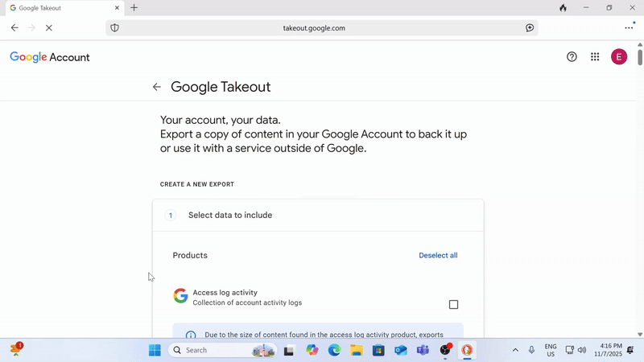Click the Google G icon for Access log activity
The height and width of the screenshot is (362, 644).
(x=180, y=296)
